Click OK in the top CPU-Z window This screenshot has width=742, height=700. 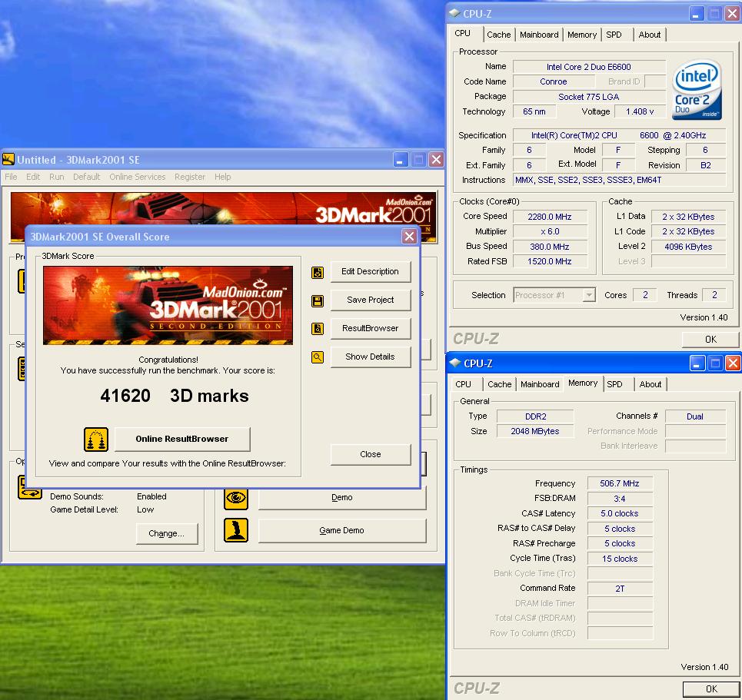710,339
